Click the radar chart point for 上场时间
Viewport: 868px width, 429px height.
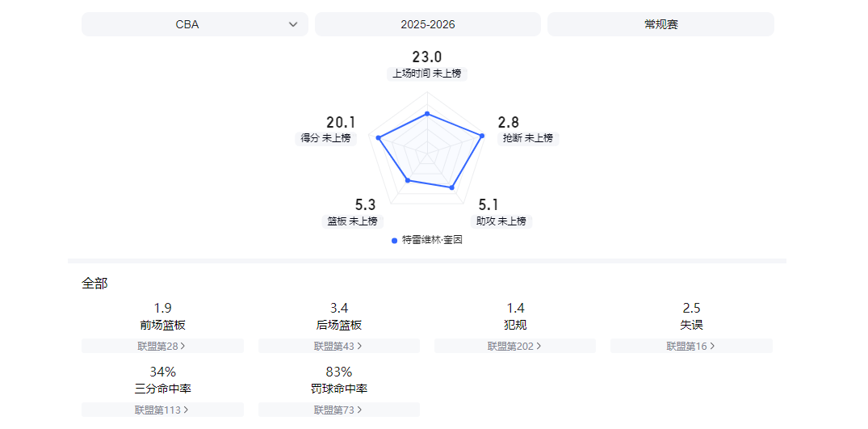pos(426,113)
